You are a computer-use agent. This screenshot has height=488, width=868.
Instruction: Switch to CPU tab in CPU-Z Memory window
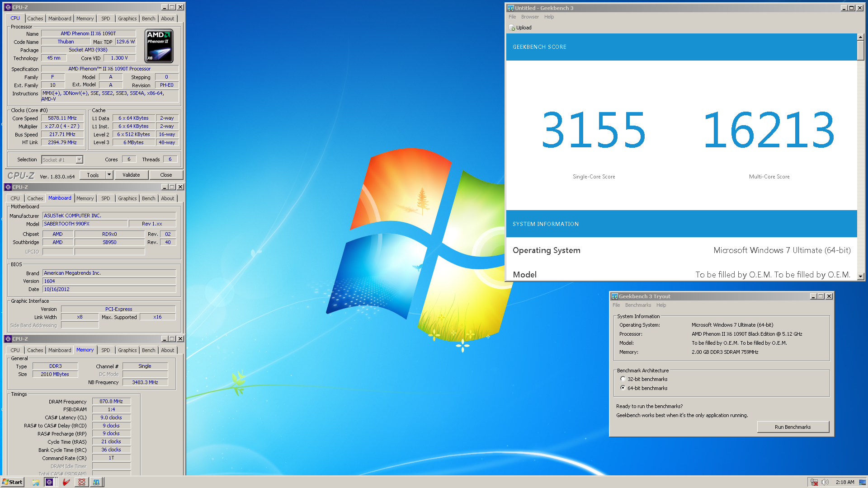pos(15,350)
